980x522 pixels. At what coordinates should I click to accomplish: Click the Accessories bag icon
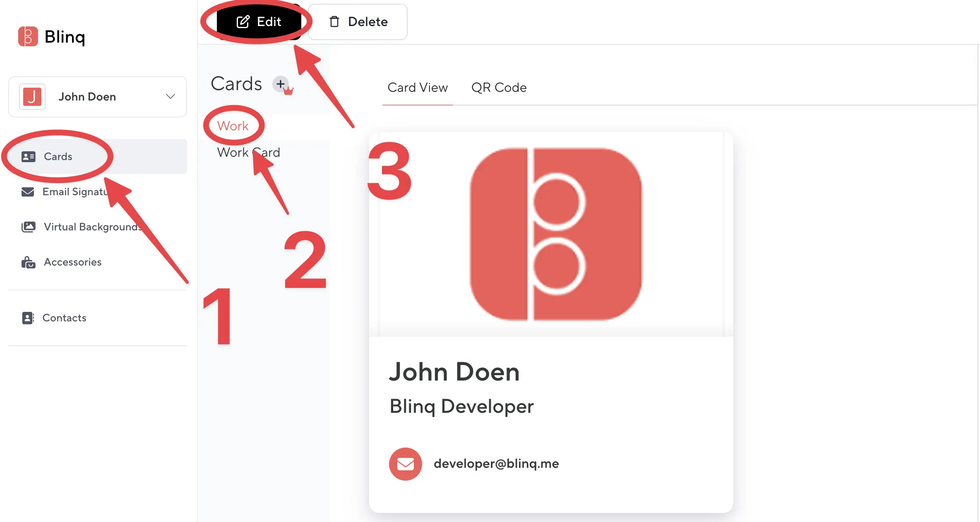tap(28, 262)
